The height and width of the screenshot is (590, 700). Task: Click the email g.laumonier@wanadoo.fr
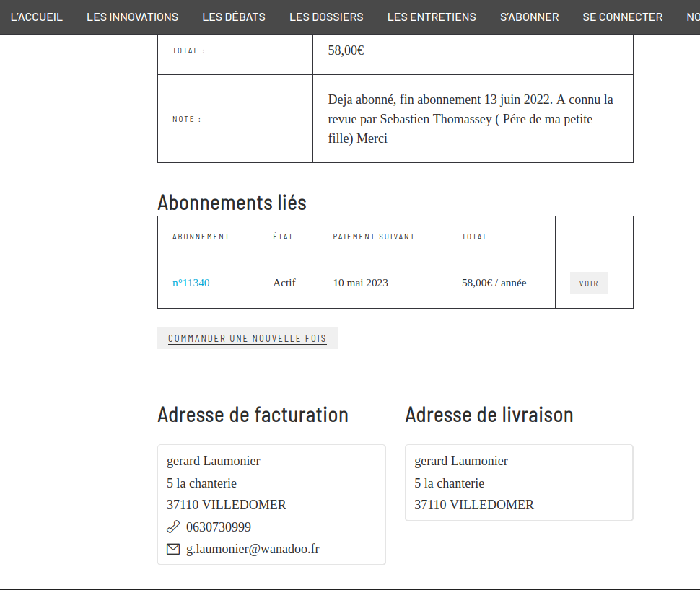pyautogui.click(x=253, y=549)
